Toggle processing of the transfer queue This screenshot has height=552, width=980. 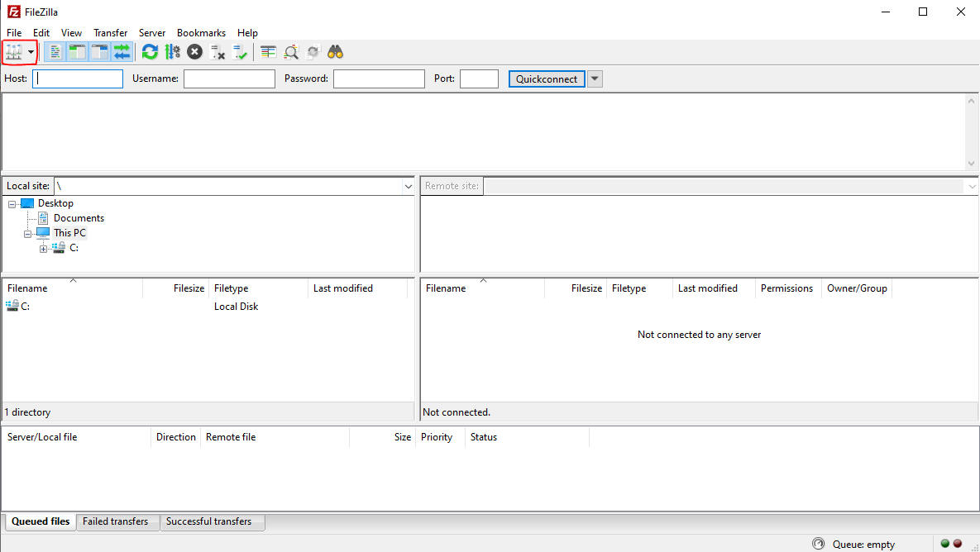click(172, 52)
